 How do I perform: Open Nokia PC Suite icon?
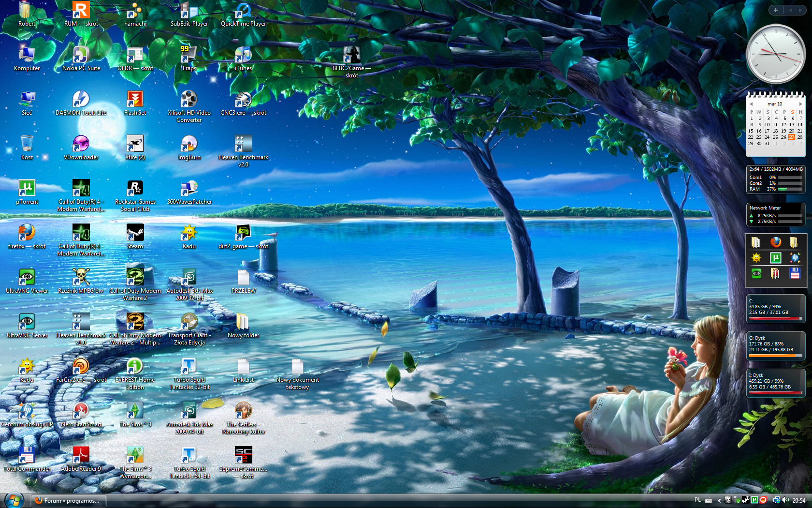tap(81, 55)
